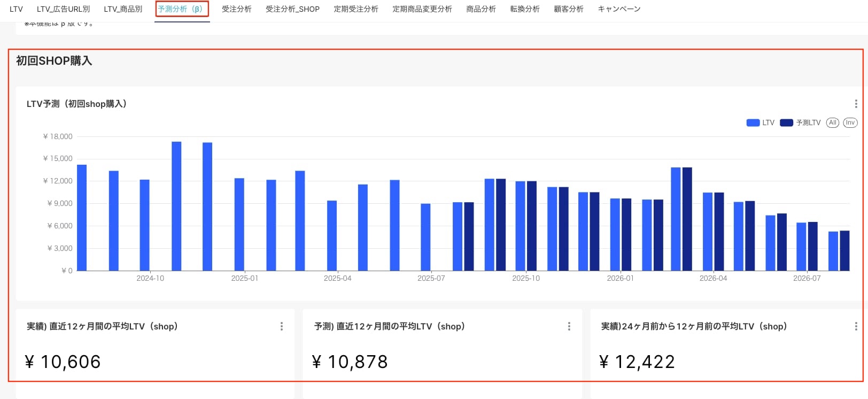The height and width of the screenshot is (399, 868).
Task: Open options menu of 実績) 直近12ヶ月間の平均LTV card
Action: 282,326
